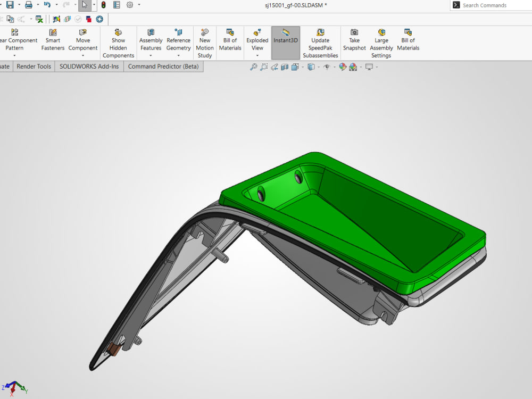Click the overlapping blue and red squares icon
Viewport: 532px width, 399px height.
click(88, 19)
